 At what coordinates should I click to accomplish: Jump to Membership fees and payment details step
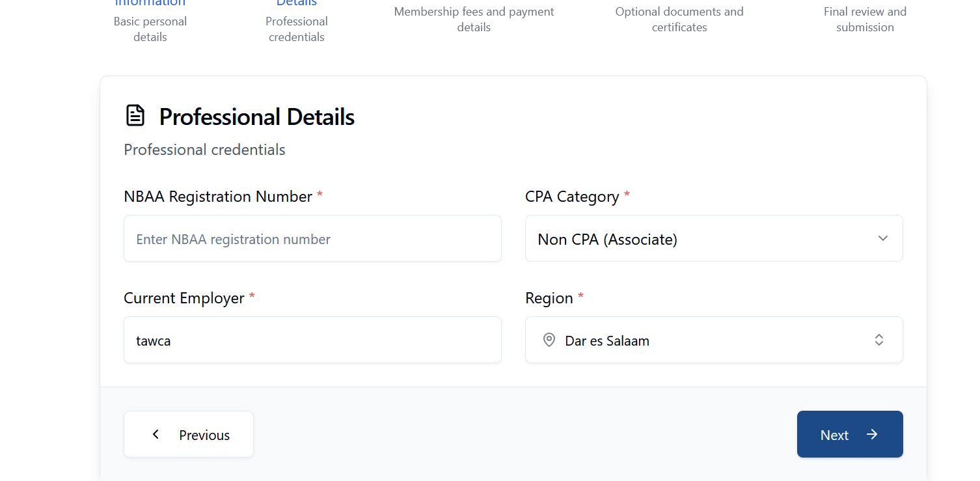pos(474,20)
